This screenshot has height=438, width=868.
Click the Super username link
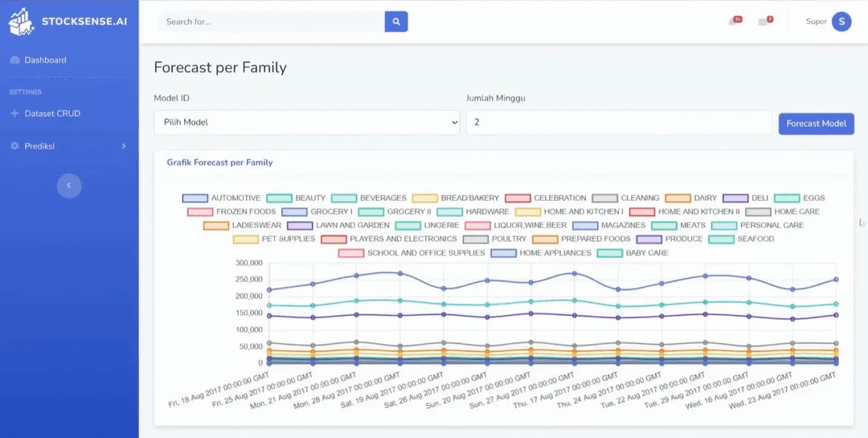(x=816, y=22)
